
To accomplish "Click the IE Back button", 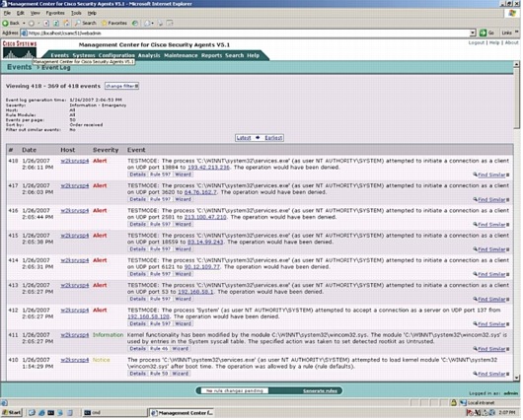I will [x=10, y=23].
